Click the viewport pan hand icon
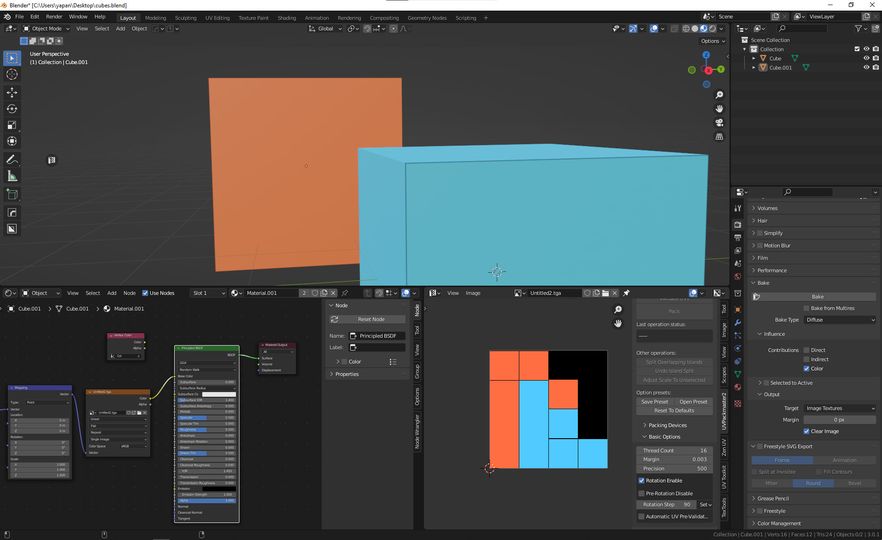Screen dimensions: 882x540 point(719,109)
